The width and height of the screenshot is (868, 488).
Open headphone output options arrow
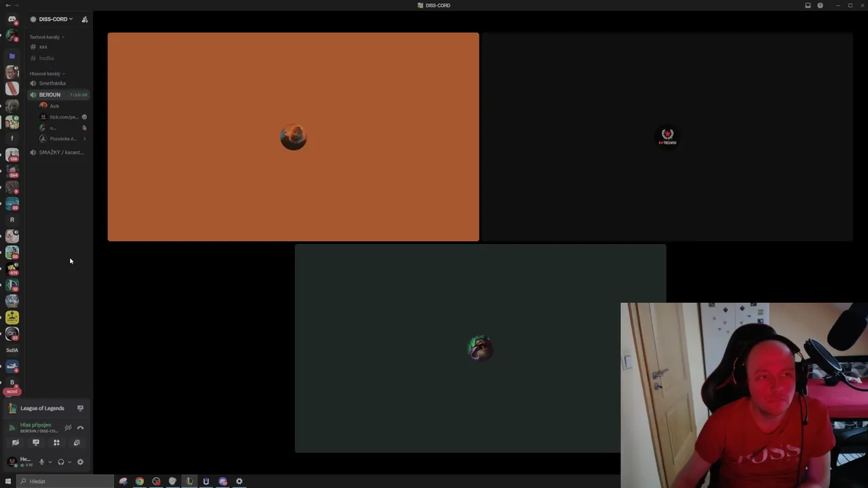[69, 462]
